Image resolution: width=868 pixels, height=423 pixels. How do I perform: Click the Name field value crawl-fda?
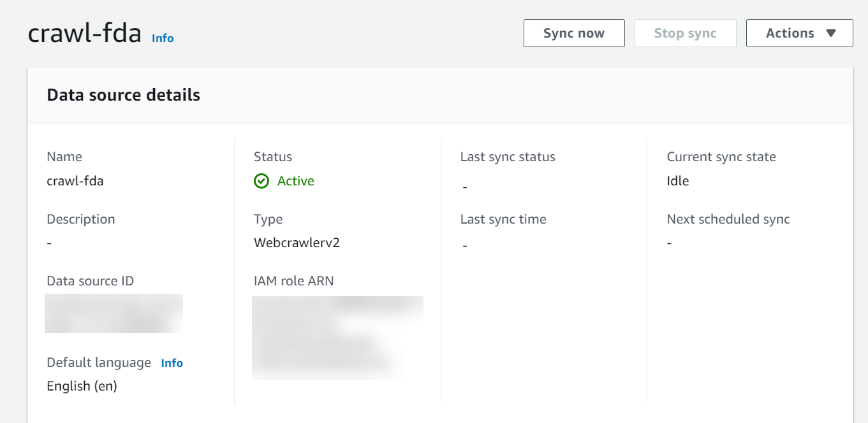point(75,180)
